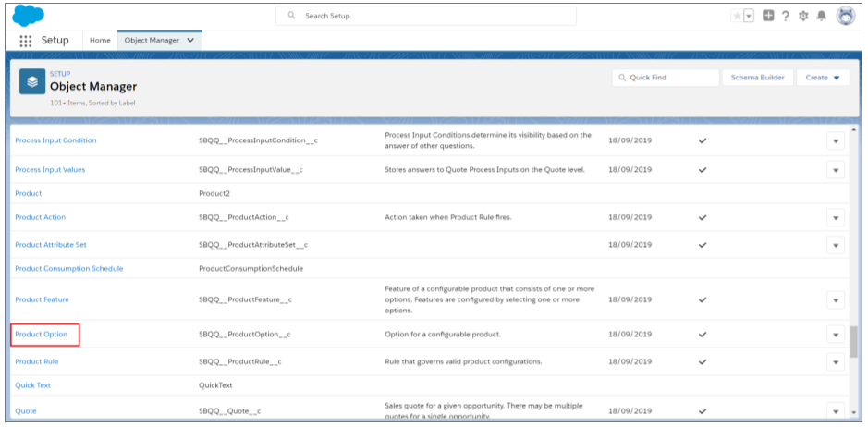Expand the Object Manager tab chevron
868x427 pixels.
point(190,41)
